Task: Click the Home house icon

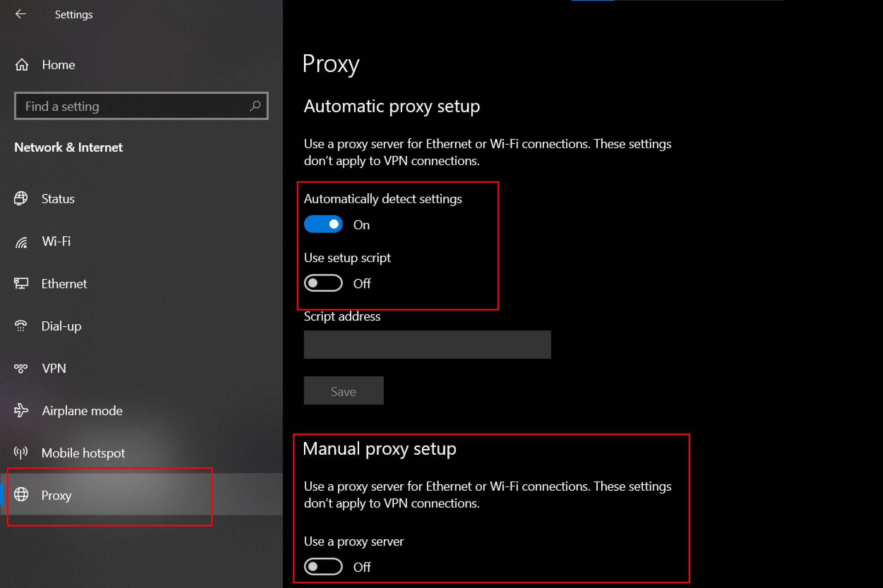Action: coord(22,65)
